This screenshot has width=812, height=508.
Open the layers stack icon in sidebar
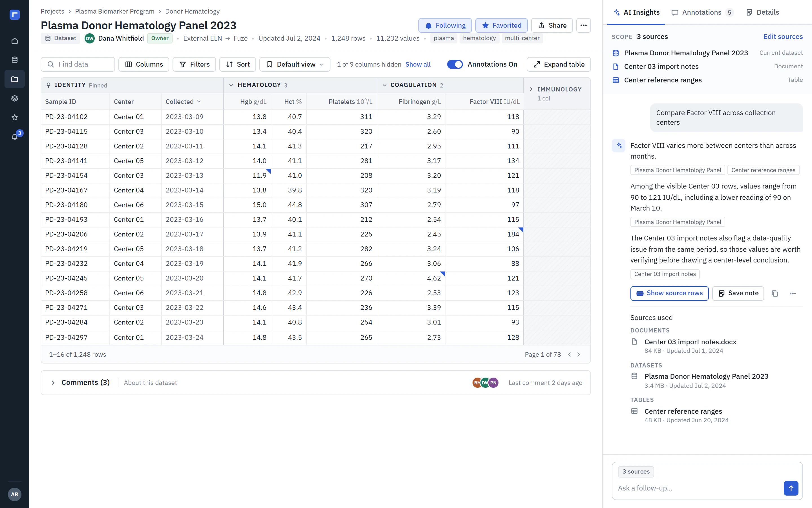click(x=14, y=98)
